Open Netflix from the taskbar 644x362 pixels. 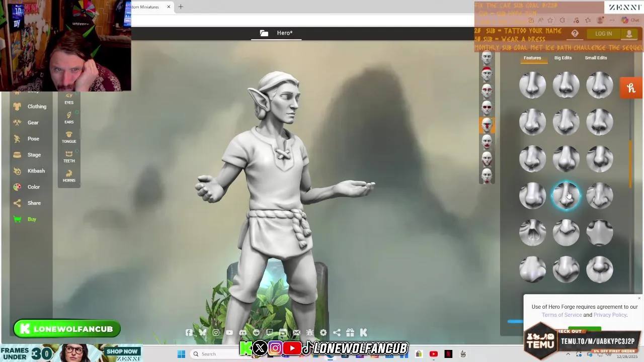[x=448, y=354]
